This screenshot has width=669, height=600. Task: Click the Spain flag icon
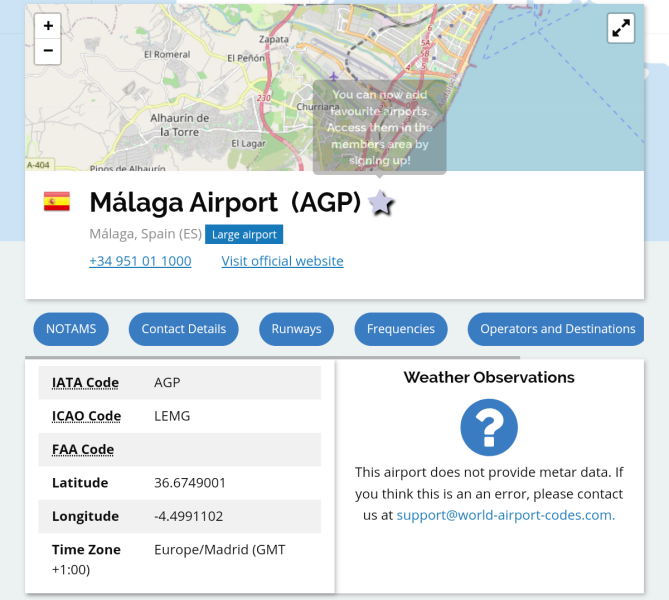[x=57, y=201]
